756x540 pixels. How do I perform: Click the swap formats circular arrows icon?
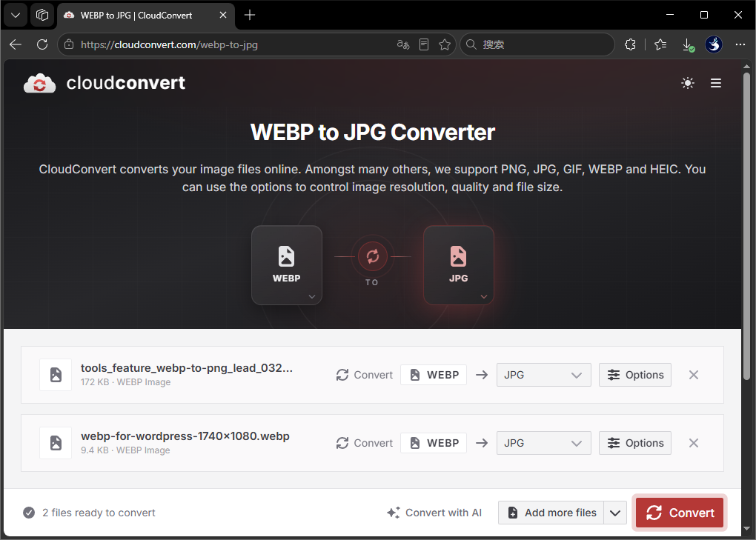tap(372, 256)
